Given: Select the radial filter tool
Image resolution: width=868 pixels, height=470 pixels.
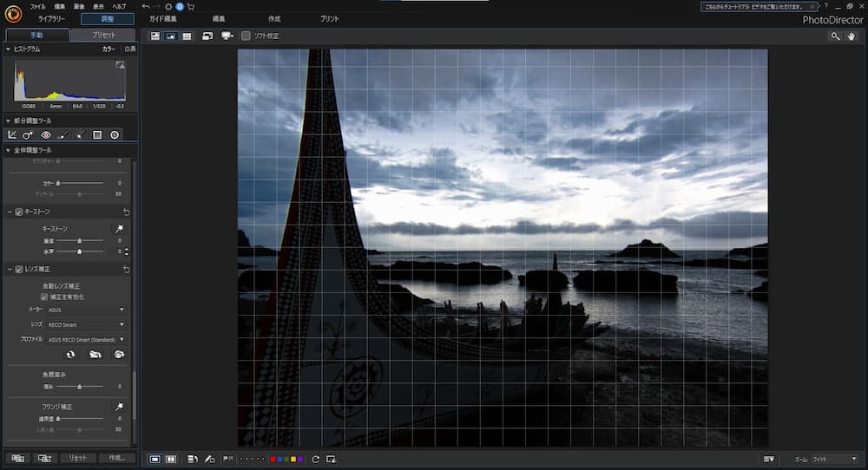Looking at the screenshot, I should (x=114, y=135).
